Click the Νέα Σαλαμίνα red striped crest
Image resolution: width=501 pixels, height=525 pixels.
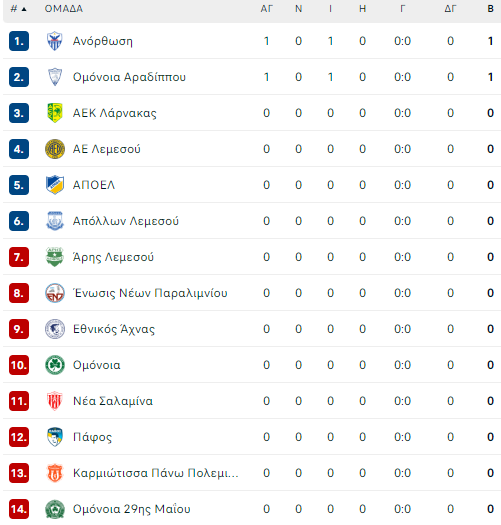click(55, 401)
